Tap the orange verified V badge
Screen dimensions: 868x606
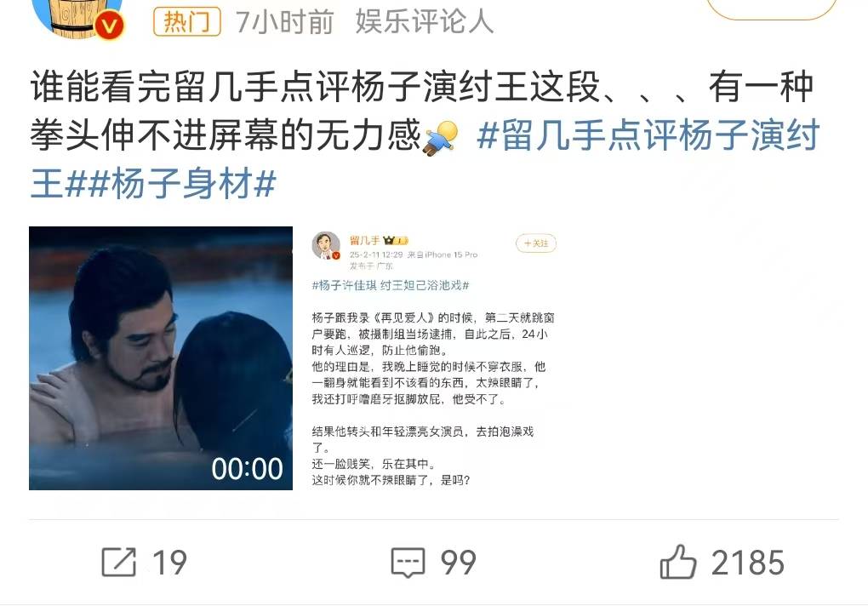tap(109, 26)
